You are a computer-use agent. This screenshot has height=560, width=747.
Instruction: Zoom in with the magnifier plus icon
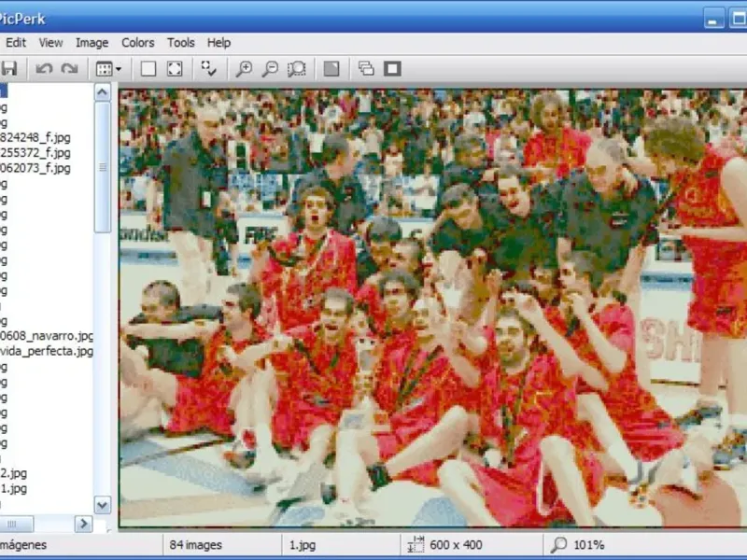[x=244, y=68]
